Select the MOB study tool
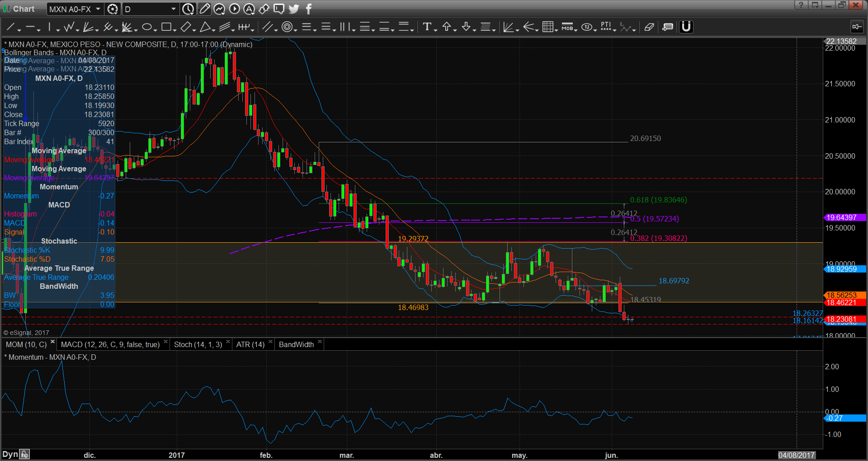The width and height of the screenshot is (868, 461). 567,27
